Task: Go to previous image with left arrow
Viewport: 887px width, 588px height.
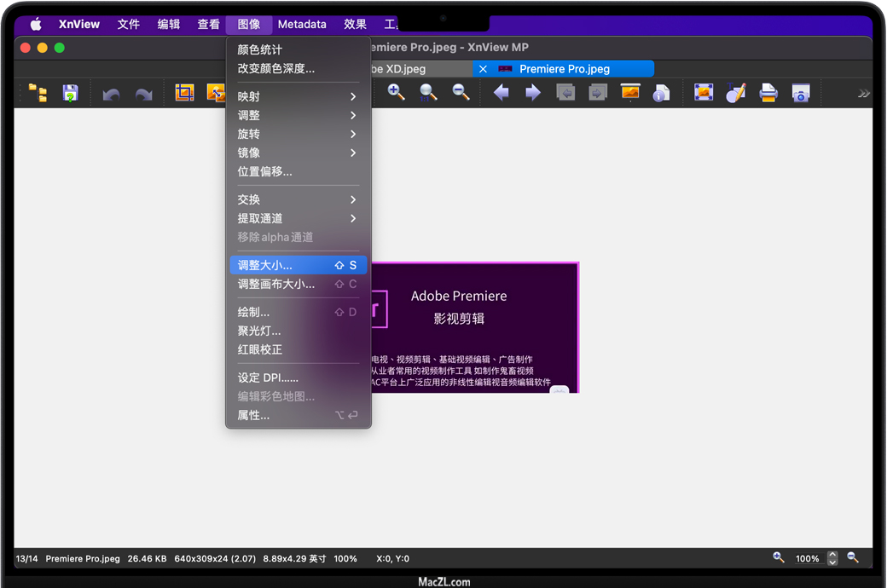Action: (501, 93)
